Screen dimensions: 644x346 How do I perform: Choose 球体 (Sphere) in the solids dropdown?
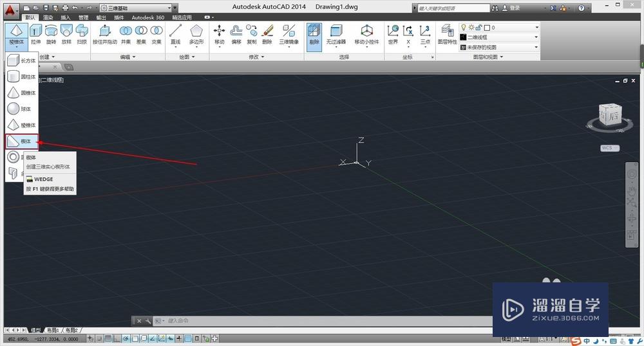22,109
